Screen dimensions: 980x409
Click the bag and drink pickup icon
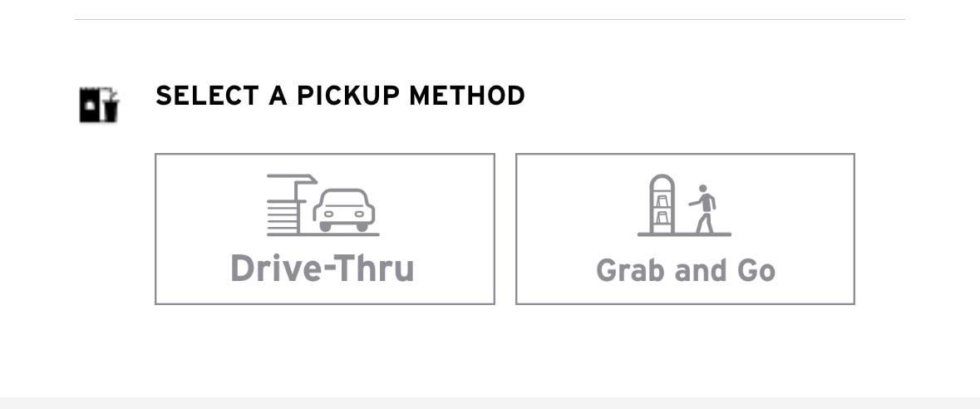[x=99, y=104]
